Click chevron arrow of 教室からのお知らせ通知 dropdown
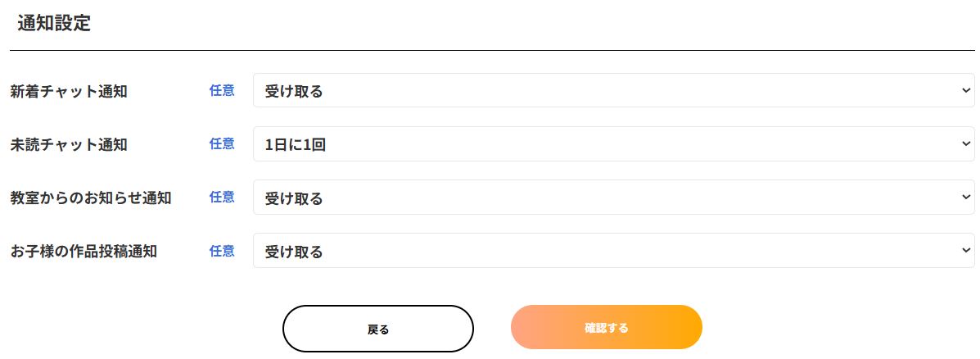The image size is (980, 359). (965, 198)
